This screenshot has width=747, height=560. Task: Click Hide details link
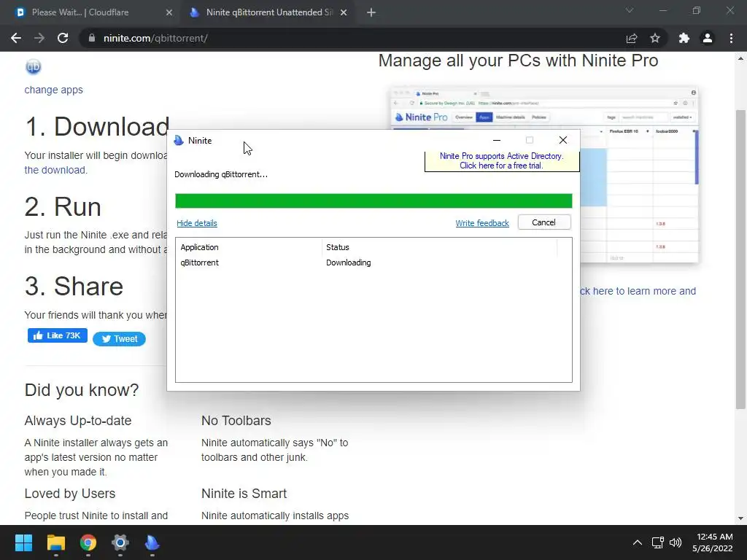197,223
